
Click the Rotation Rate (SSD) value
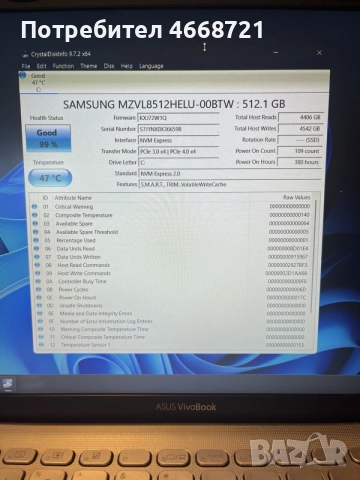[x=300, y=140]
